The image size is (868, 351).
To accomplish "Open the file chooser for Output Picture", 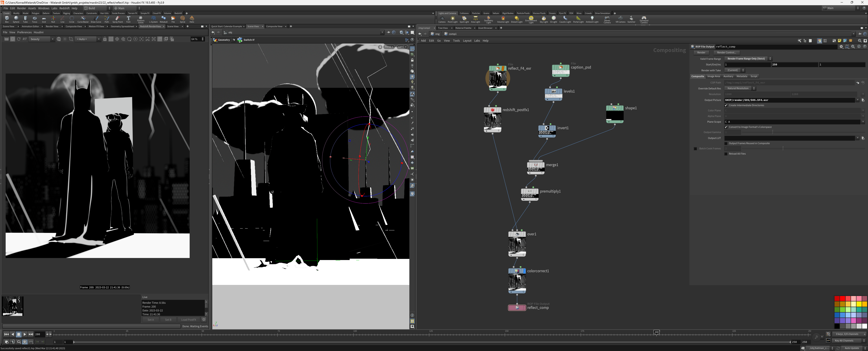I will click(x=863, y=100).
